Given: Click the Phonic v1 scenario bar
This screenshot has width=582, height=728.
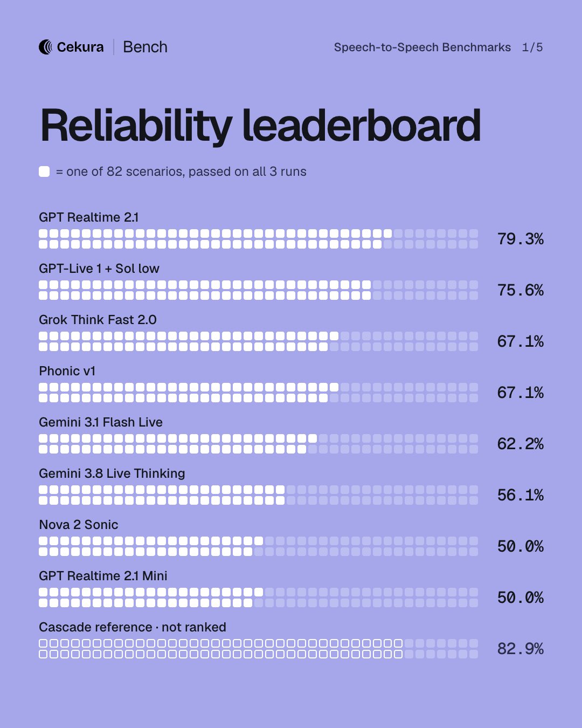Looking at the screenshot, I should [x=258, y=393].
